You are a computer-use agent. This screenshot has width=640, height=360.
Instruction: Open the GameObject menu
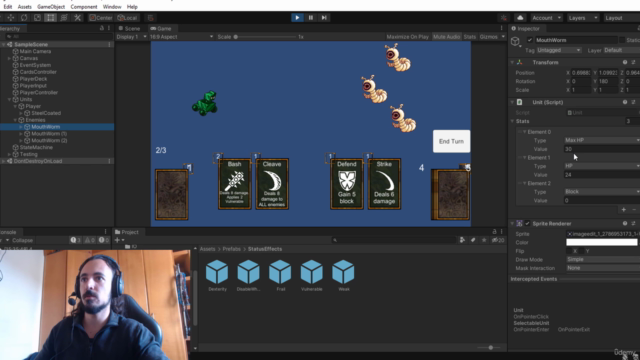[51, 7]
